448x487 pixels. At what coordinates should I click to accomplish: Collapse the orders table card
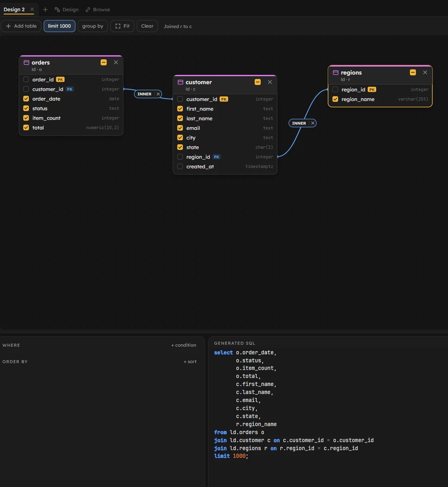click(103, 63)
